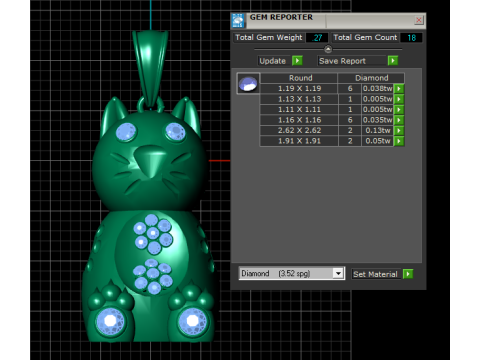Select the 1.91 X 1.91 size cell
The height and width of the screenshot is (360, 480).
(x=299, y=141)
